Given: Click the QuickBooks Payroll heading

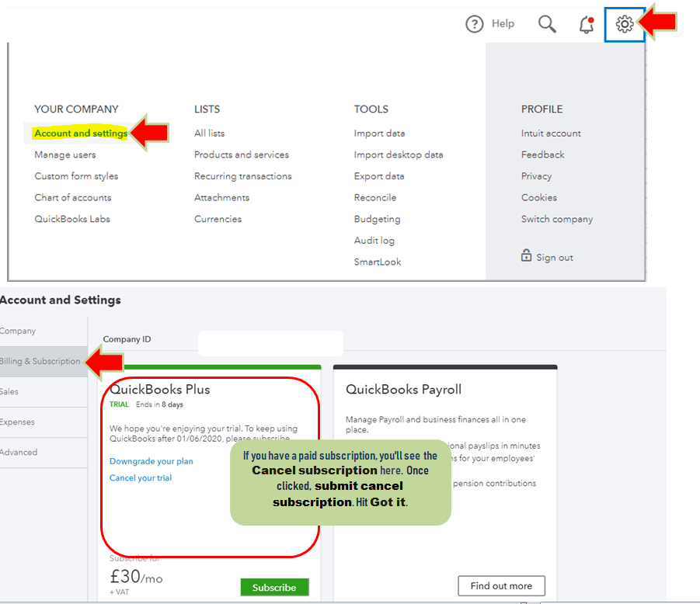Looking at the screenshot, I should coord(403,390).
